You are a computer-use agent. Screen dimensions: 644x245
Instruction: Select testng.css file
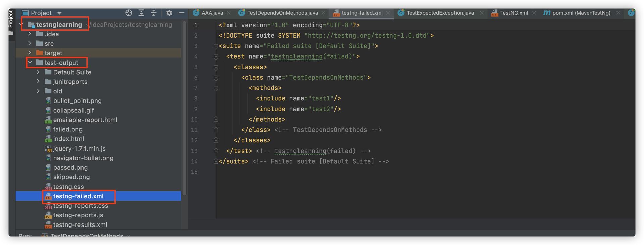point(68,186)
